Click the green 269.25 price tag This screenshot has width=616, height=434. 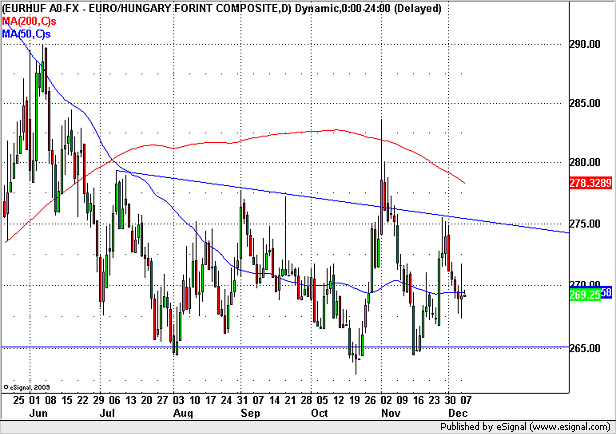585,295
